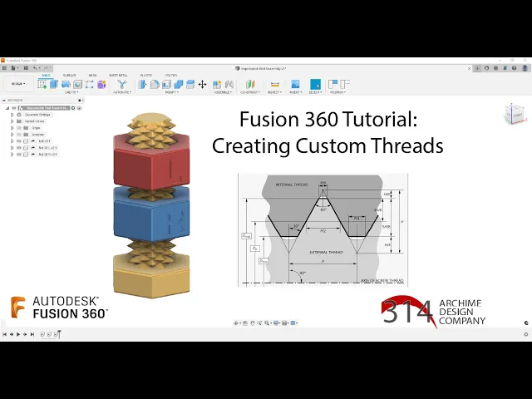Screen dimensions: 532x399
Task: Collapse the root assembly node
Action: pyautogui.click(x=7, y=108)
